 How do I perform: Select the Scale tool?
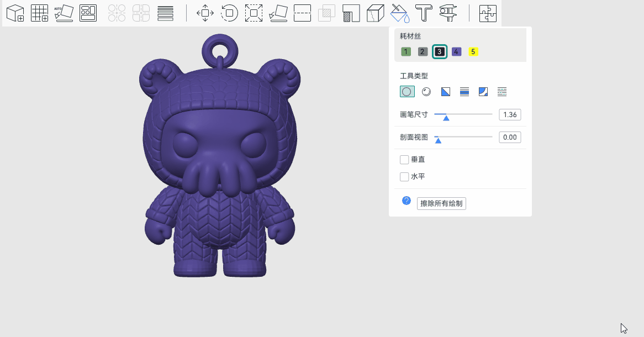pyautogui.click(x=254, y=13)
